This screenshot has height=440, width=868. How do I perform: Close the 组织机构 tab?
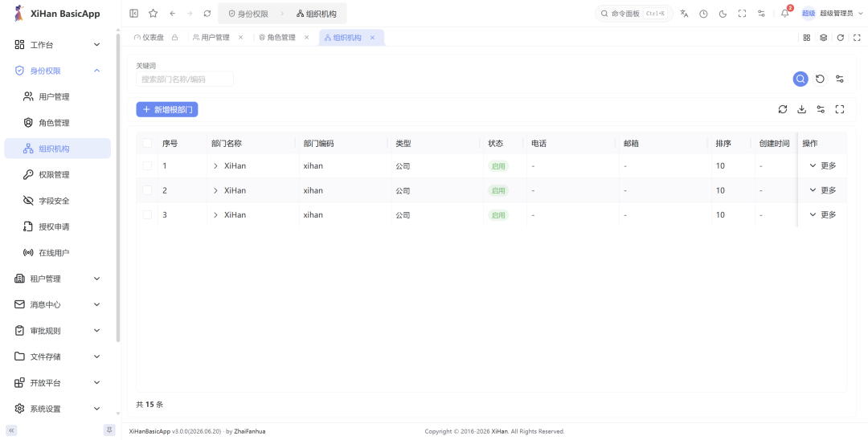tap(373, 38)
